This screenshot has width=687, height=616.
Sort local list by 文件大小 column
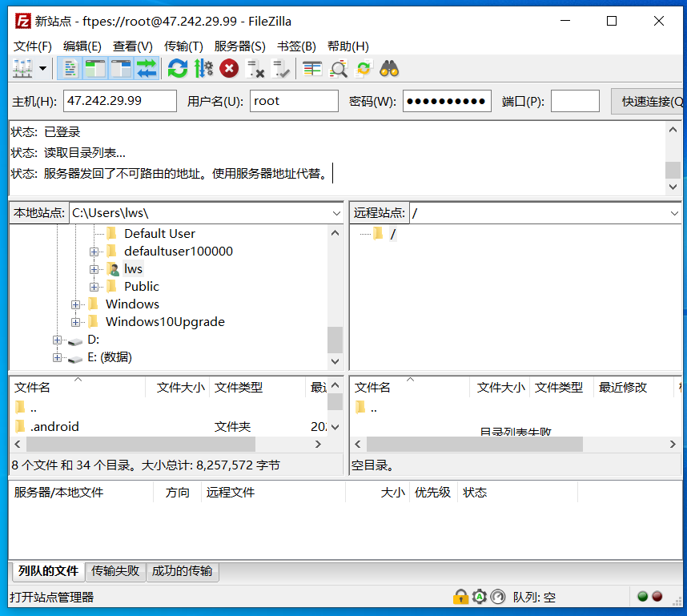[x=180, y=387]
